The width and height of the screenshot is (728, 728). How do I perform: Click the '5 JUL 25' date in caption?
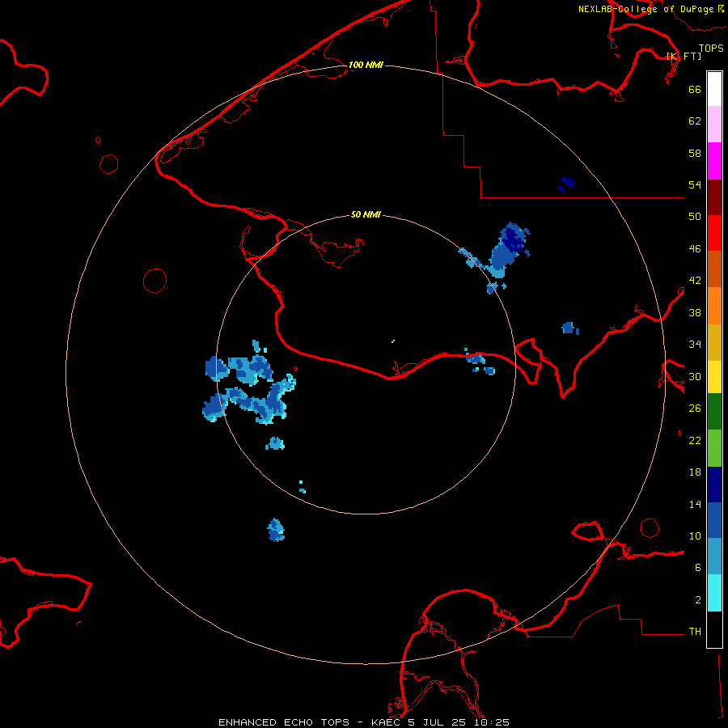click(x=438, y=722)
